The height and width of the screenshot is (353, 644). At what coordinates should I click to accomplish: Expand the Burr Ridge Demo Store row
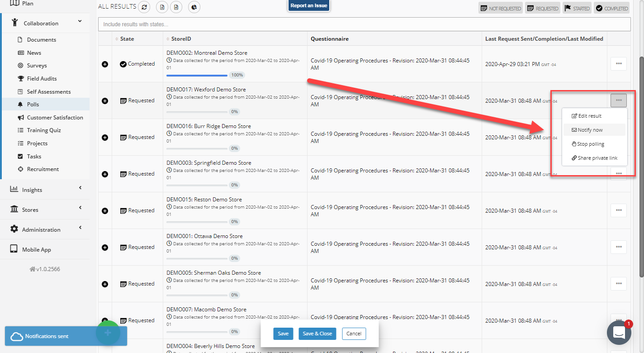(x=105, y=138)
